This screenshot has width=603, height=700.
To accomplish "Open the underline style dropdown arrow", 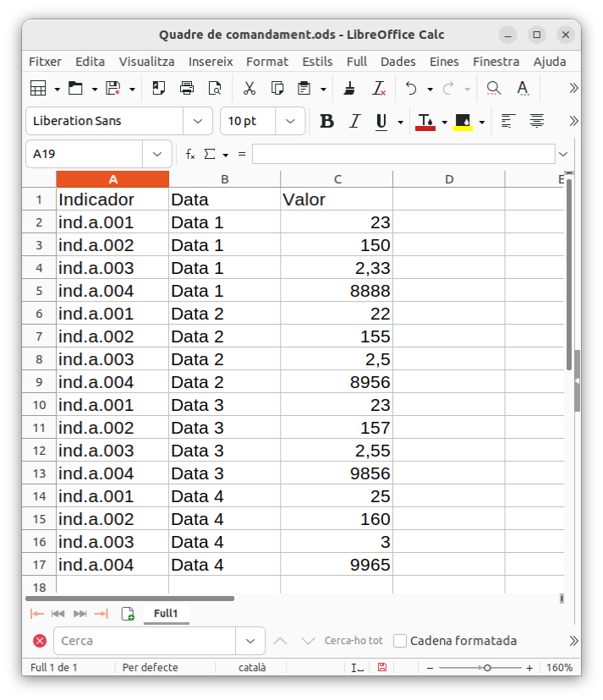I will point(400,122).
